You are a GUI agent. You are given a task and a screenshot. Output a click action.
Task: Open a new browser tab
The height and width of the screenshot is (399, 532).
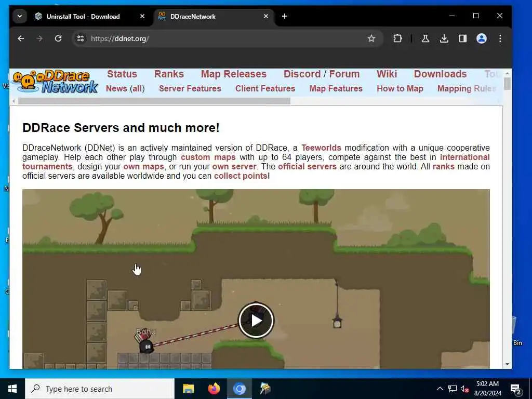(285, 16)
